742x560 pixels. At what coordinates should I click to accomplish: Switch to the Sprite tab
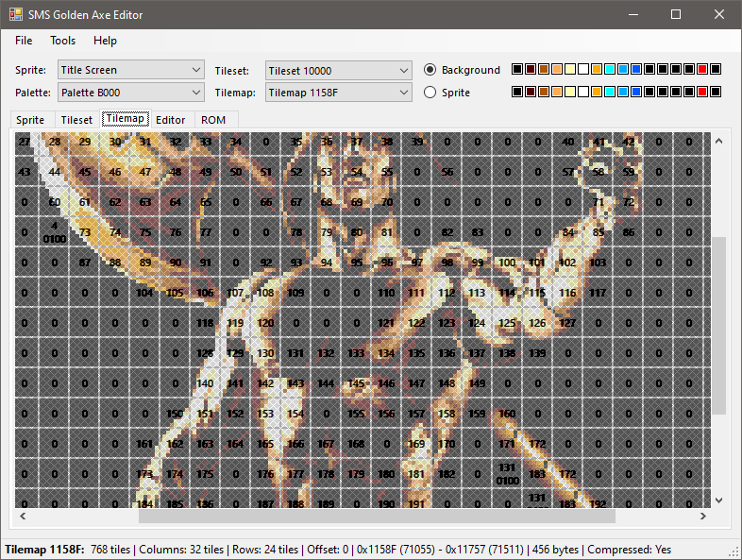tap(30, 120)
